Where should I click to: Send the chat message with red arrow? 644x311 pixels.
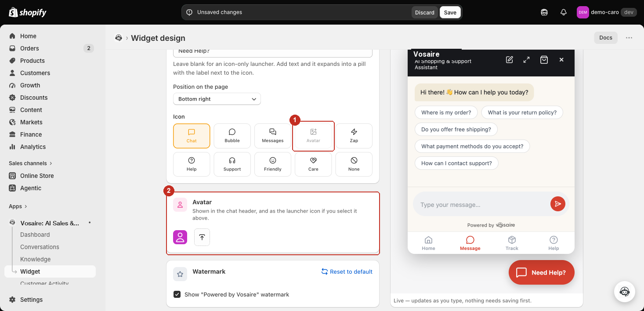tap(557, 204)
